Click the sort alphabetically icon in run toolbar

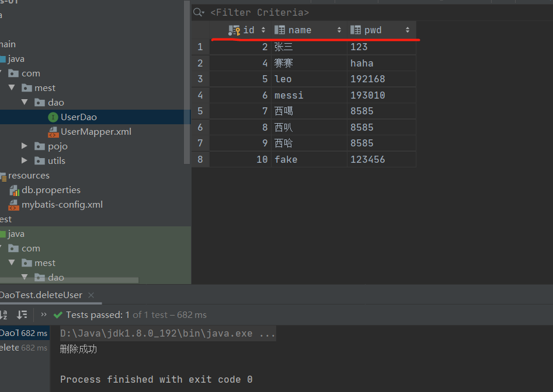[4, 314]
